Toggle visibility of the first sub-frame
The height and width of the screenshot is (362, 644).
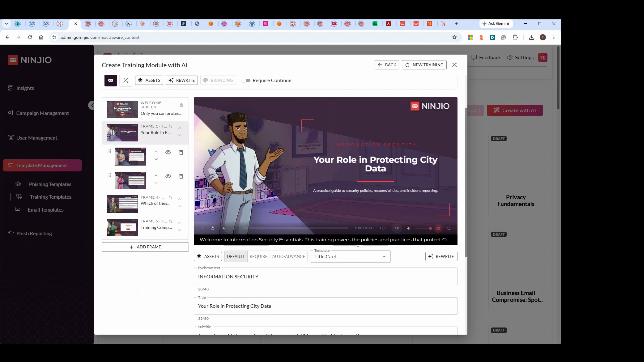coord(168,153)
